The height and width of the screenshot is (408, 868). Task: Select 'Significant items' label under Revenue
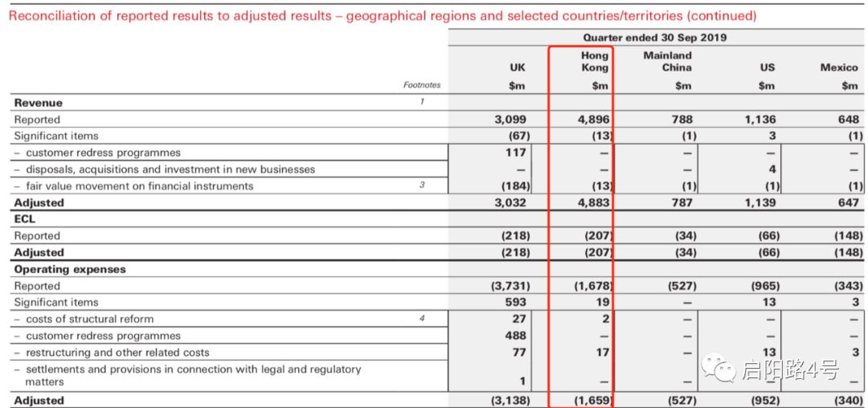[x=56, y=136]
